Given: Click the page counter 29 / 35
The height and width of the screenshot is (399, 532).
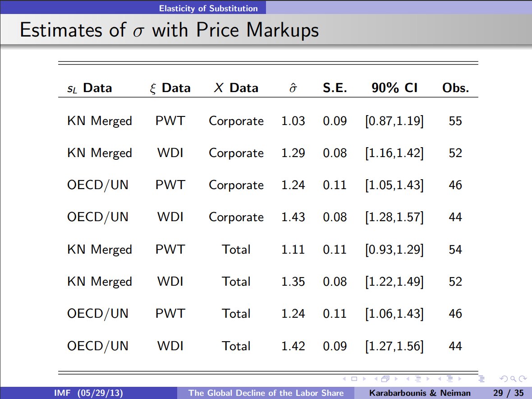Looking at the screenshot, I should pos(508,393).
